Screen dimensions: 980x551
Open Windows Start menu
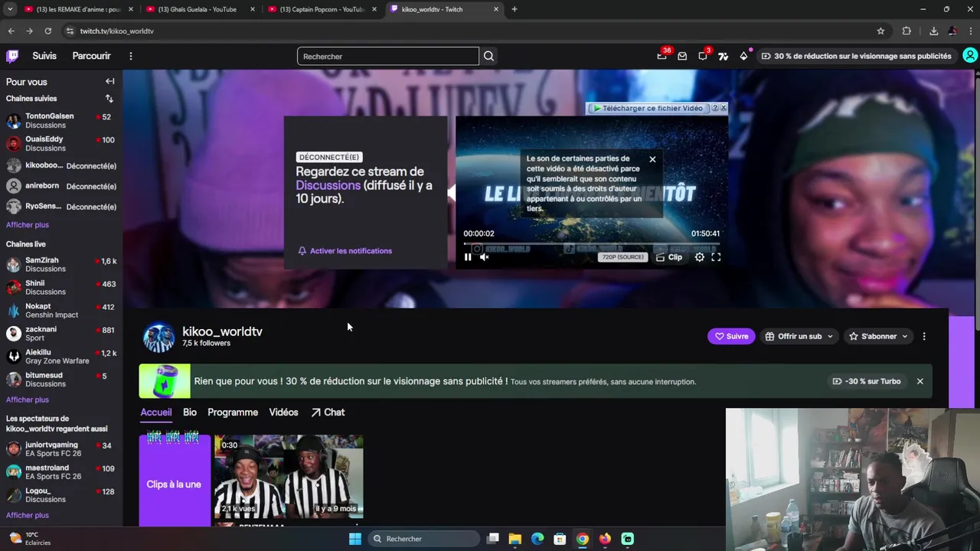(x=354, y=539)
